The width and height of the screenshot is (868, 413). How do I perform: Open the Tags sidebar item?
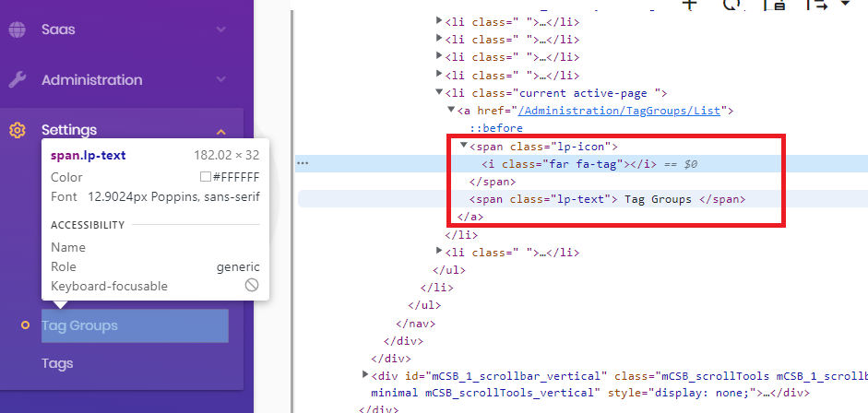coord(57,364)
